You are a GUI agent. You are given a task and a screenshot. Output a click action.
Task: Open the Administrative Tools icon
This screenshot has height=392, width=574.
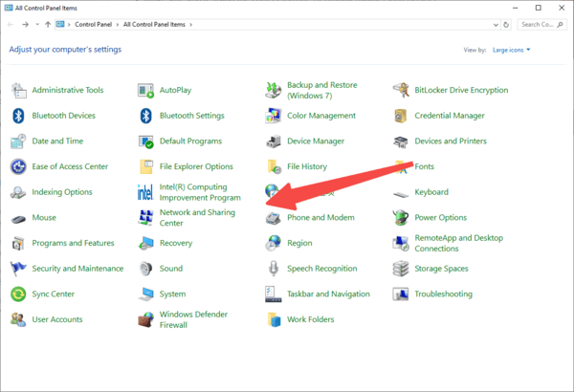(x=19, y=90)
